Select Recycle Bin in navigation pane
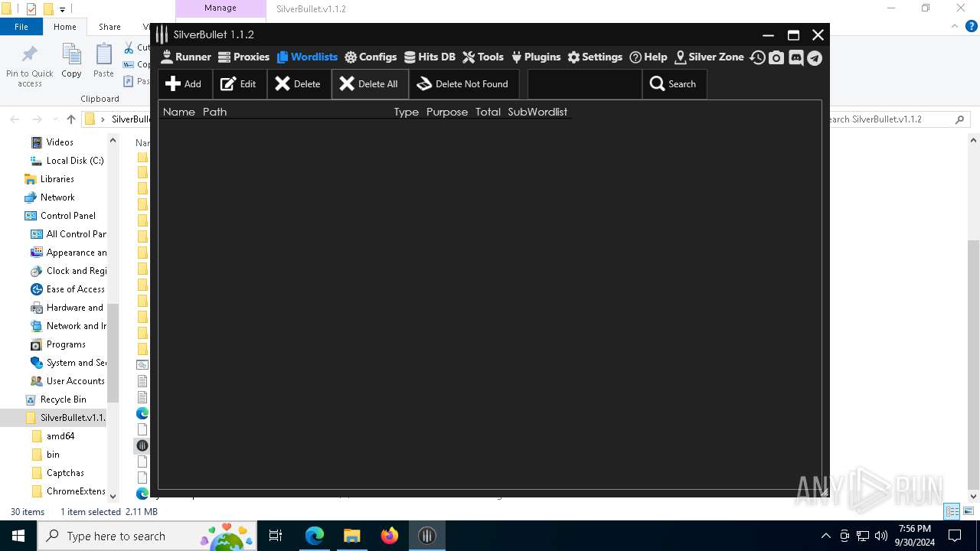The width and height of the screenshot is (980, 551). pyautogui.click(x=63, y=399)
